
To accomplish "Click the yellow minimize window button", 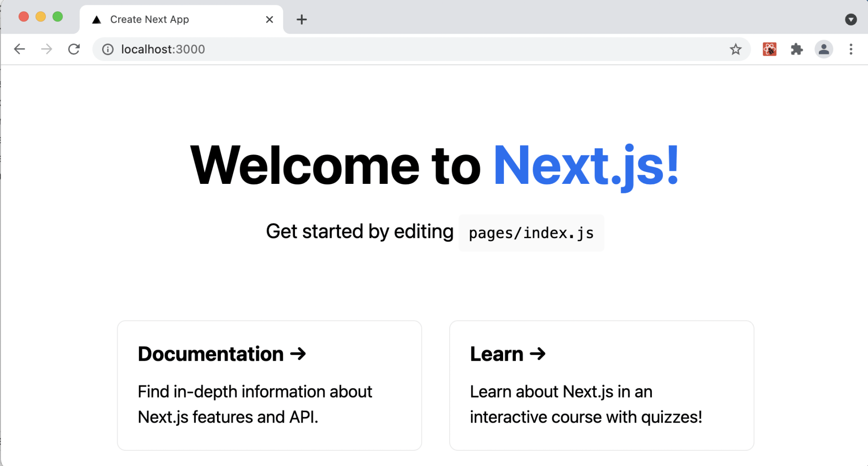I will click(x=41, y=17).
